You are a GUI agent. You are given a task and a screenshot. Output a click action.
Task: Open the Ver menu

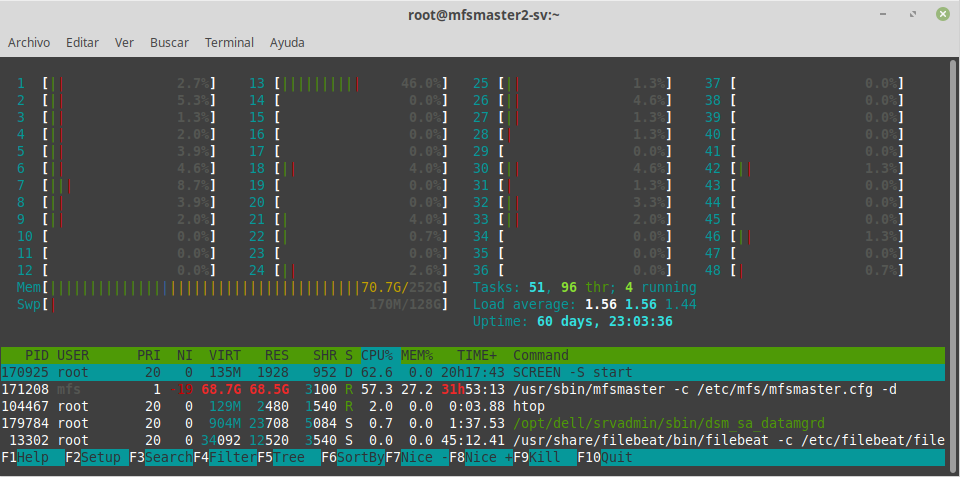coord(124,42)
